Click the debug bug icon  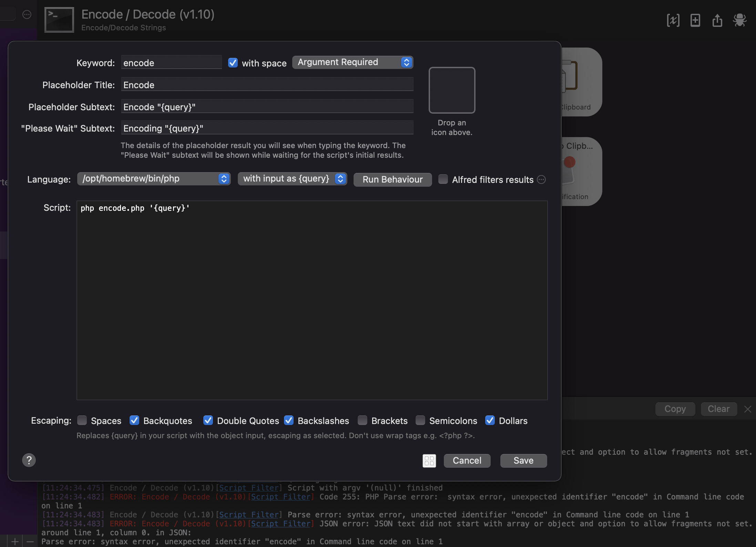739,20
